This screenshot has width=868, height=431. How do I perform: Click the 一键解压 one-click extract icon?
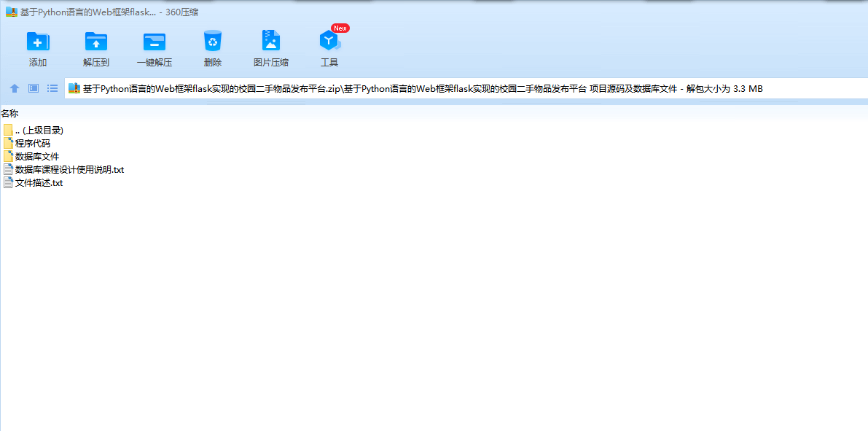tap(155, 41)
